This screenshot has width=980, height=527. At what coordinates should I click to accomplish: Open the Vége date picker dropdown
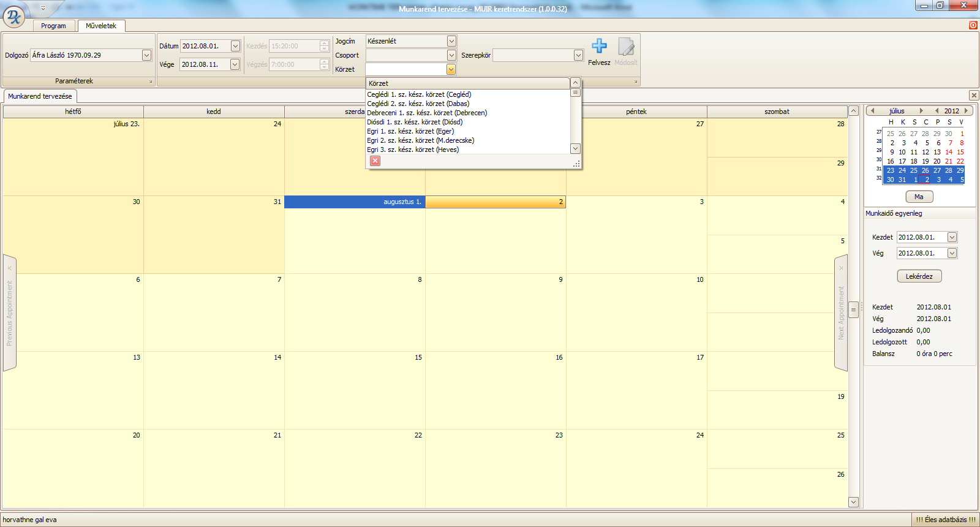235,64
